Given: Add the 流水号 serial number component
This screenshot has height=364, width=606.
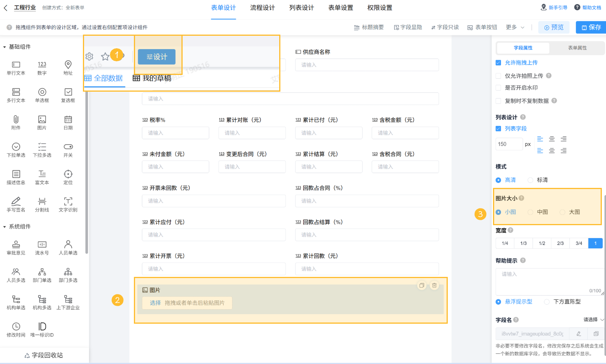Looking at the screenshot, I should click(x=42, y=247).
